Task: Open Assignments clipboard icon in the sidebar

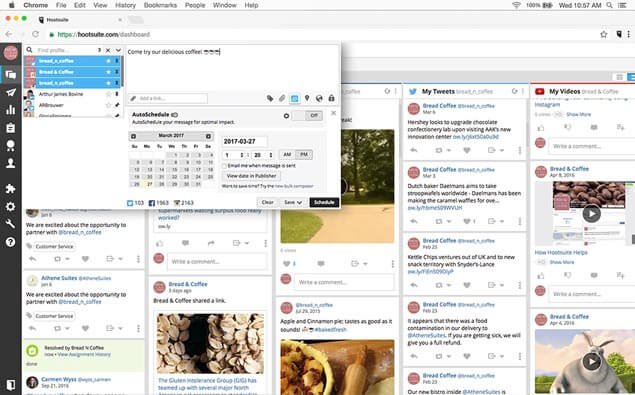Action: coord(11,128)
